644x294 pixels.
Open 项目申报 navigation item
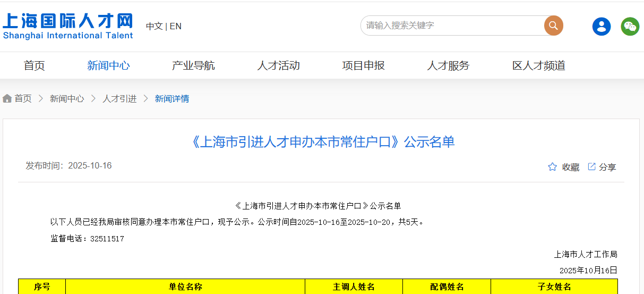[x=363, y=65]
